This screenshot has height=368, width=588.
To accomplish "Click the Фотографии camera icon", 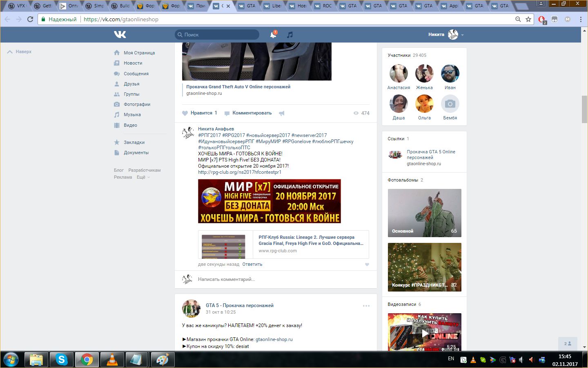I will tap(117, 104).
